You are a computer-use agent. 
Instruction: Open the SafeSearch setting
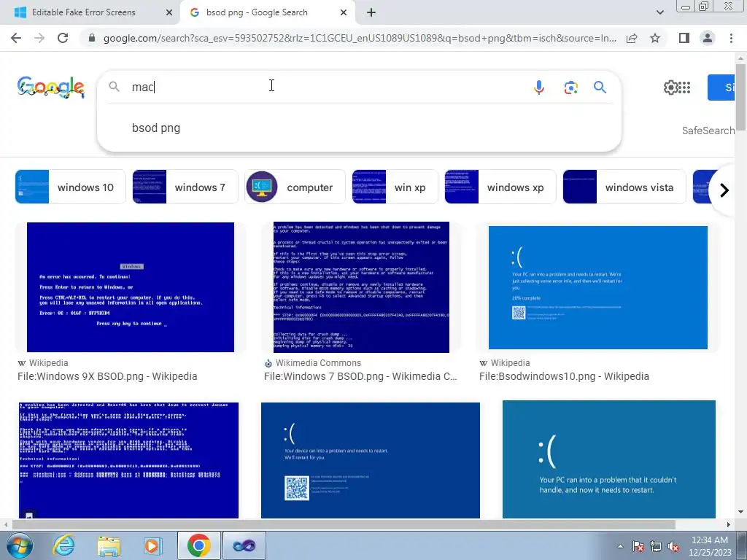(708, 131)
